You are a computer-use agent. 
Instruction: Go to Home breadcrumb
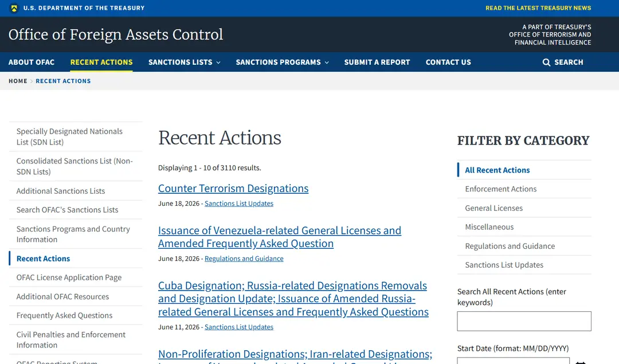[x=18, y=81]
